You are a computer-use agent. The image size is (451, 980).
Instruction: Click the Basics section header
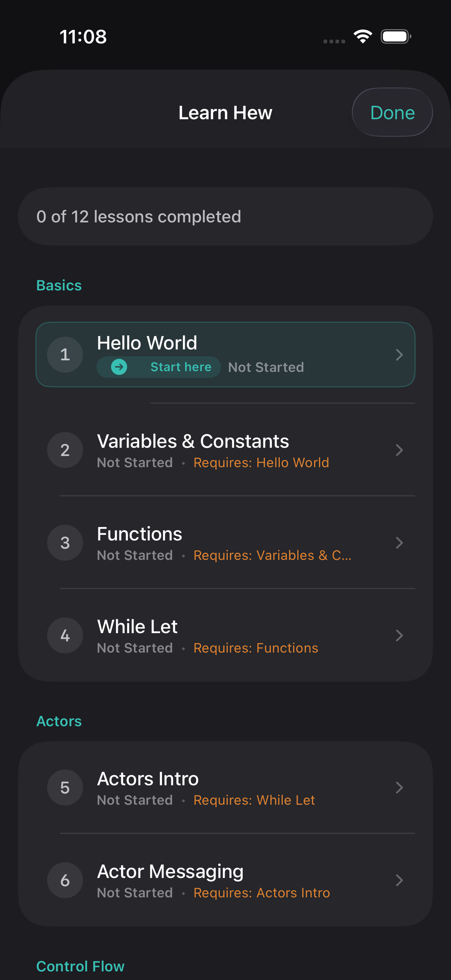pyautogui.click(x=59, y=285)
